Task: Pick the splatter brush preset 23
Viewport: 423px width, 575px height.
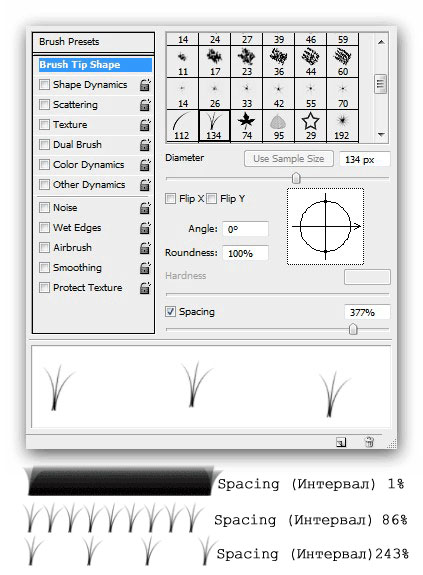Action: point(247,62)
